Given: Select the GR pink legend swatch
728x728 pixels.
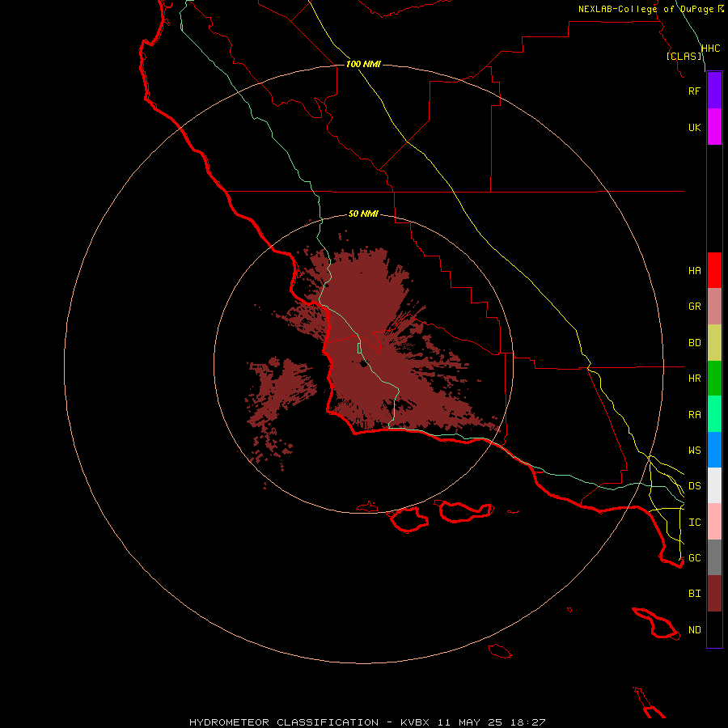Looking at the screenshot, I should point(714,307).
